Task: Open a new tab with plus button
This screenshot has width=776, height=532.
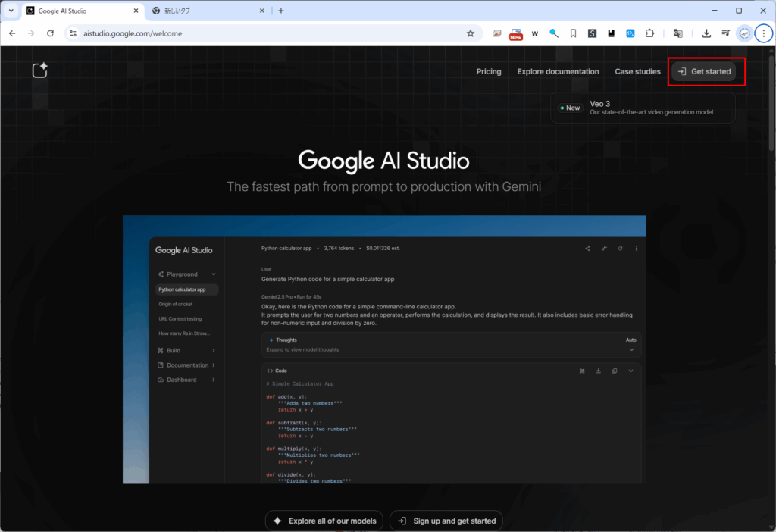Action: [281, 11]
